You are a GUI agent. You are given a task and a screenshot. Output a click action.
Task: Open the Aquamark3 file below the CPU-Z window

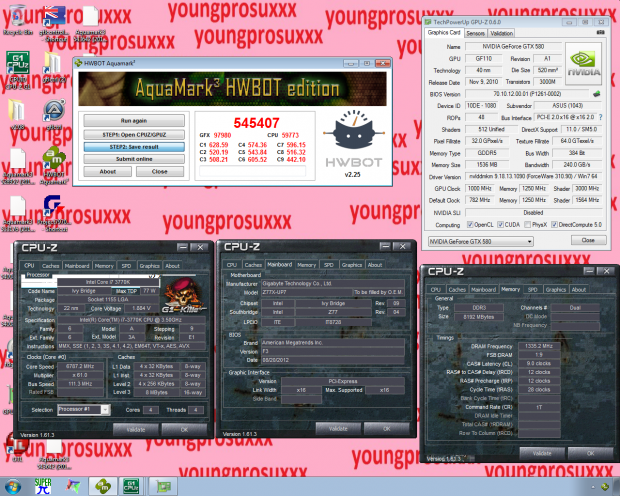(54, 455)
